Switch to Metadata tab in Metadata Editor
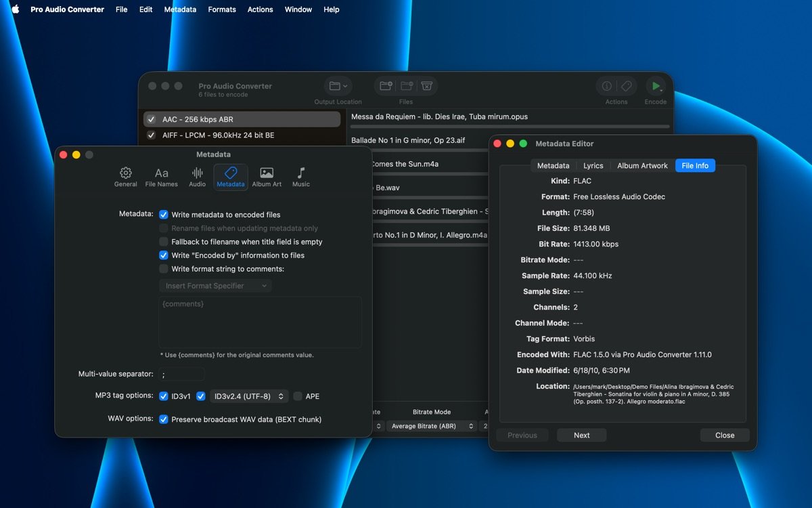The height and width of the screenshot is (508, 812). pyautogui.click(x=553, y=165)
